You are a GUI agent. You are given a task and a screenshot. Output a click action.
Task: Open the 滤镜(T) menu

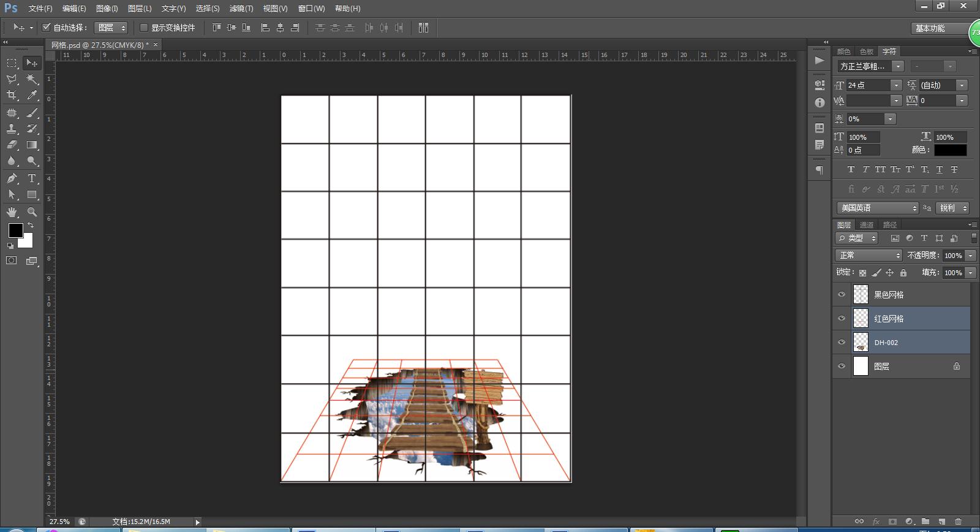[241, 9]
